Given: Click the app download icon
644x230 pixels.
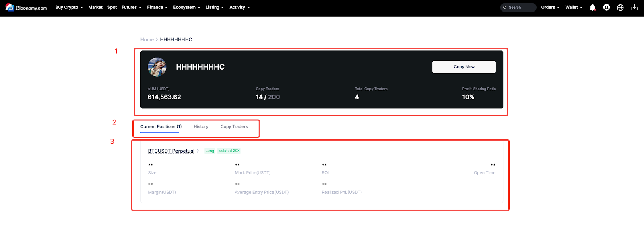Looking at the screenshot, I should 634,8.
